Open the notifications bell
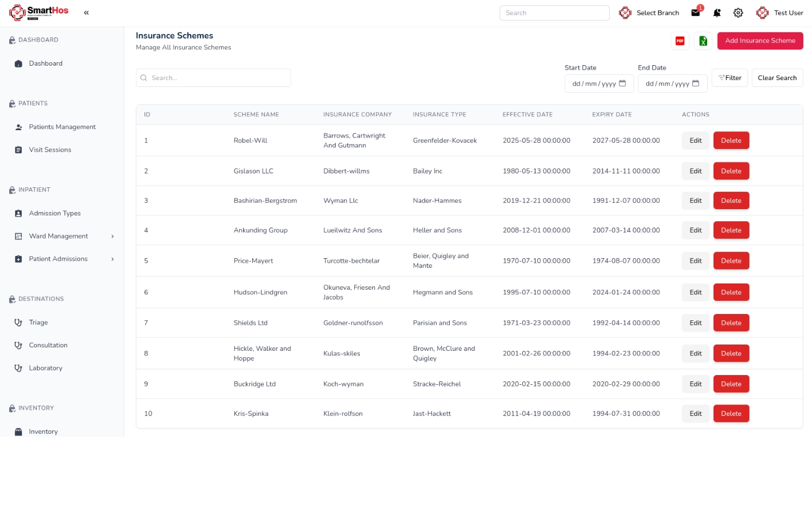 point(717,13)
